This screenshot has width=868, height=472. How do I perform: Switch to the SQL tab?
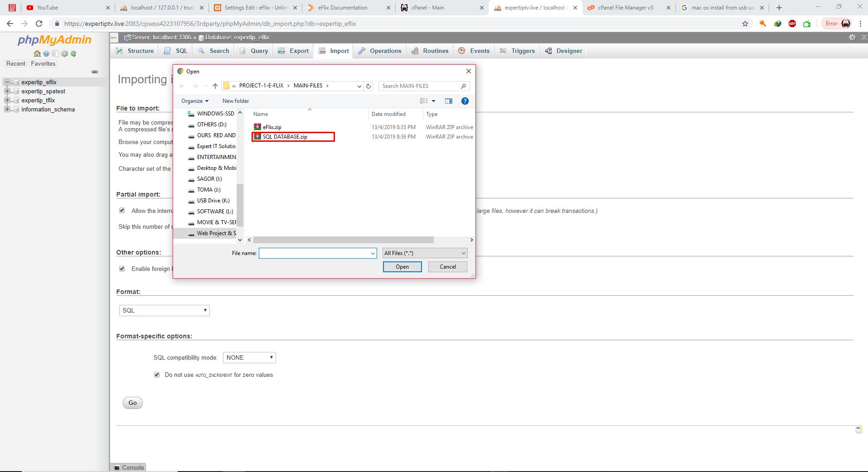[x=175, y=51]
